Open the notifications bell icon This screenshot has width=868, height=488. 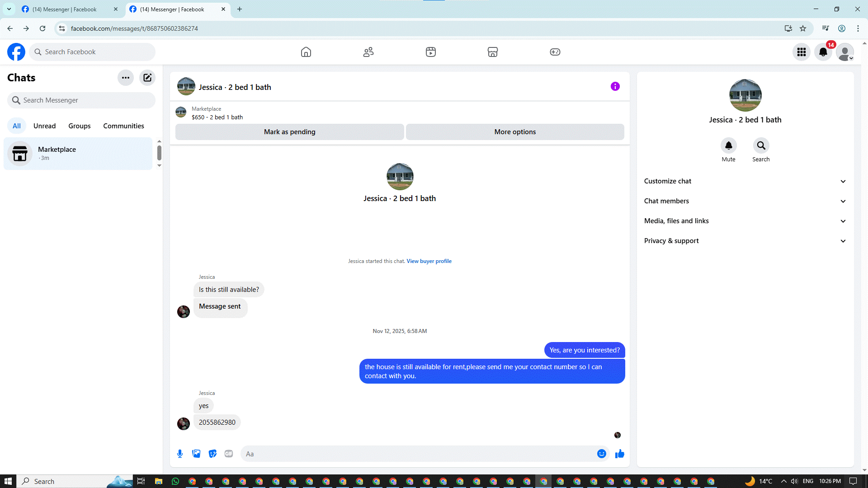click(x=823, y=52)
